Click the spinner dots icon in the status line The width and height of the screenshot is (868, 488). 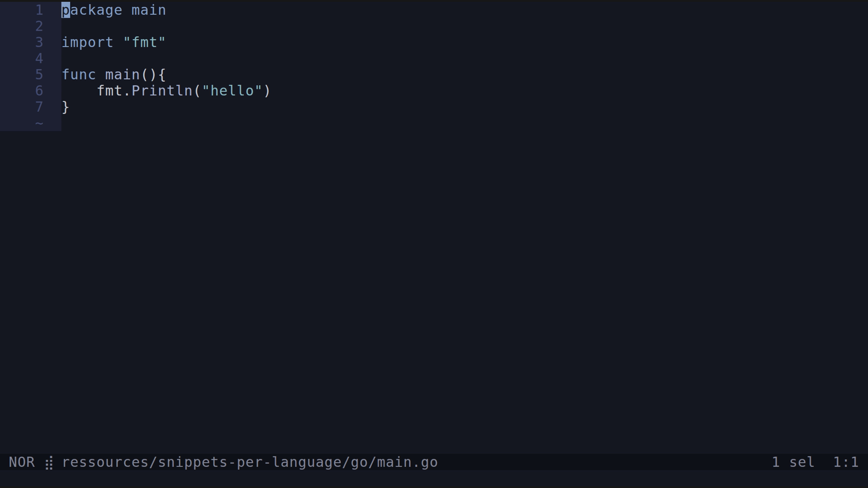49,463
